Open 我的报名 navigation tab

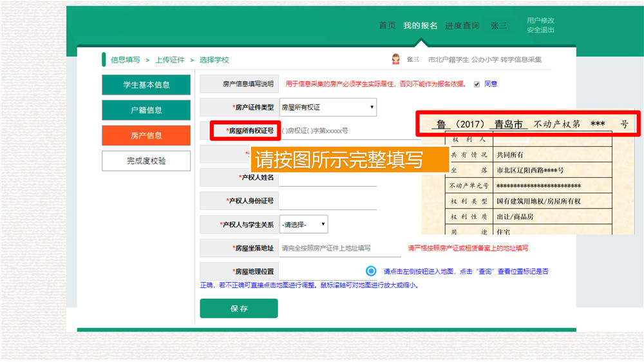point(420,26)
